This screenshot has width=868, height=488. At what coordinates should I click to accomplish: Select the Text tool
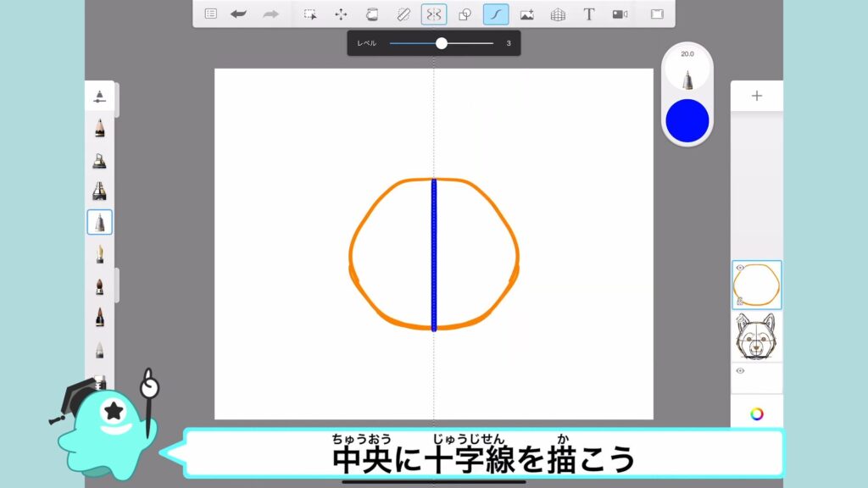588,14
